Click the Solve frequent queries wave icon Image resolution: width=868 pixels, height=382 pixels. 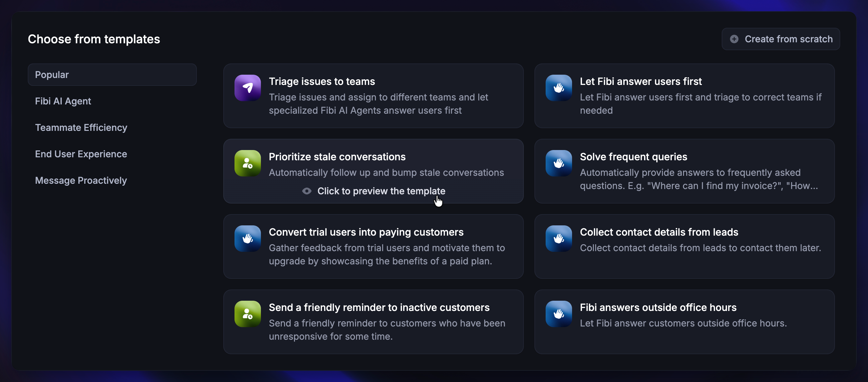[x=558, y=163]
